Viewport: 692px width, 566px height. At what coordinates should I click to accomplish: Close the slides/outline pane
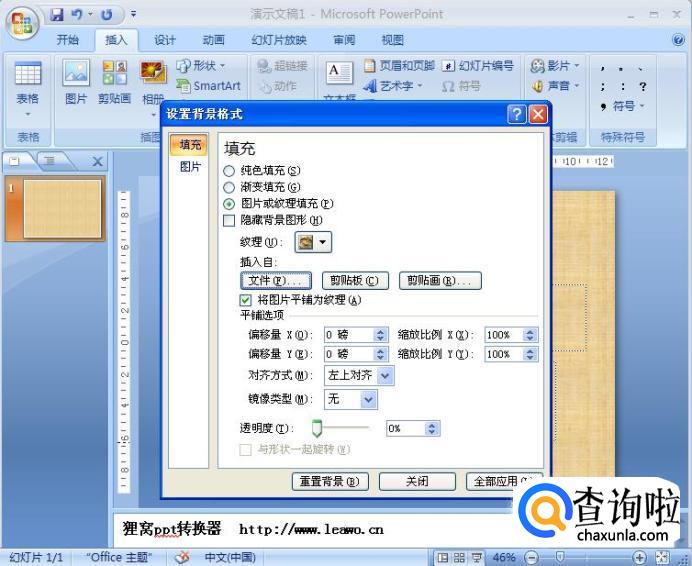point(98,162)
